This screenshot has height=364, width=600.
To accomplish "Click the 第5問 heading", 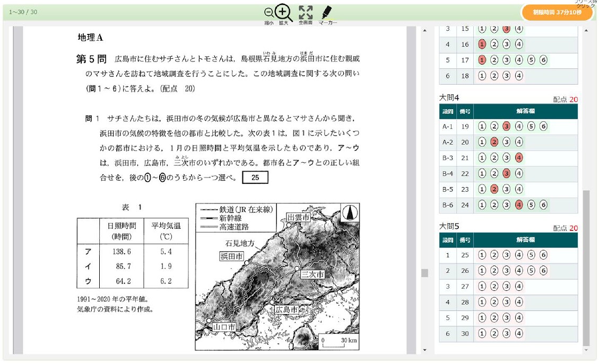I will pos(91,59).
